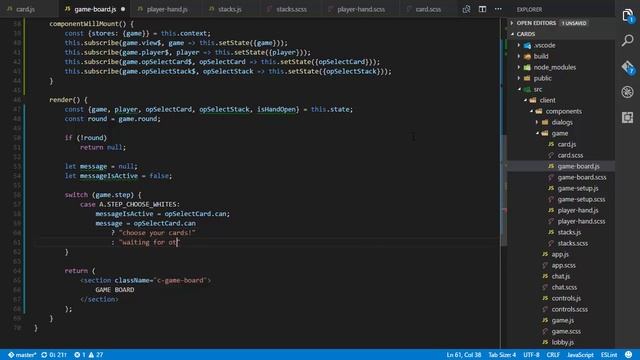Viewport: 640px width, 360px height.
Task: Click the open changes icon in tab bar
Action: [x=466, y=9]
